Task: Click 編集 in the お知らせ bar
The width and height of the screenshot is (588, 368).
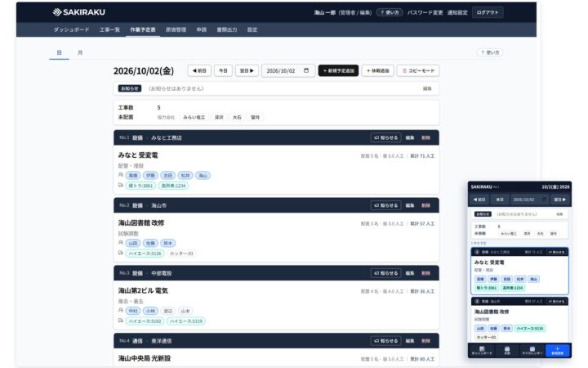Action: click(427, 88)
